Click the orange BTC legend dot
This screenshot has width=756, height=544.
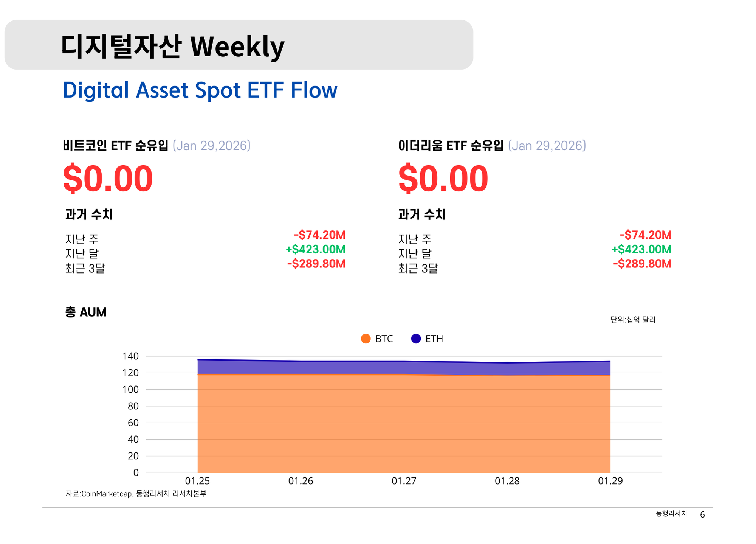tap(366, 339)
